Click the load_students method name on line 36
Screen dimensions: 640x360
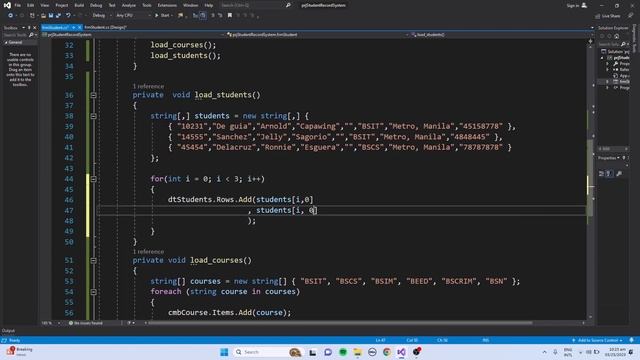[223, 95]
